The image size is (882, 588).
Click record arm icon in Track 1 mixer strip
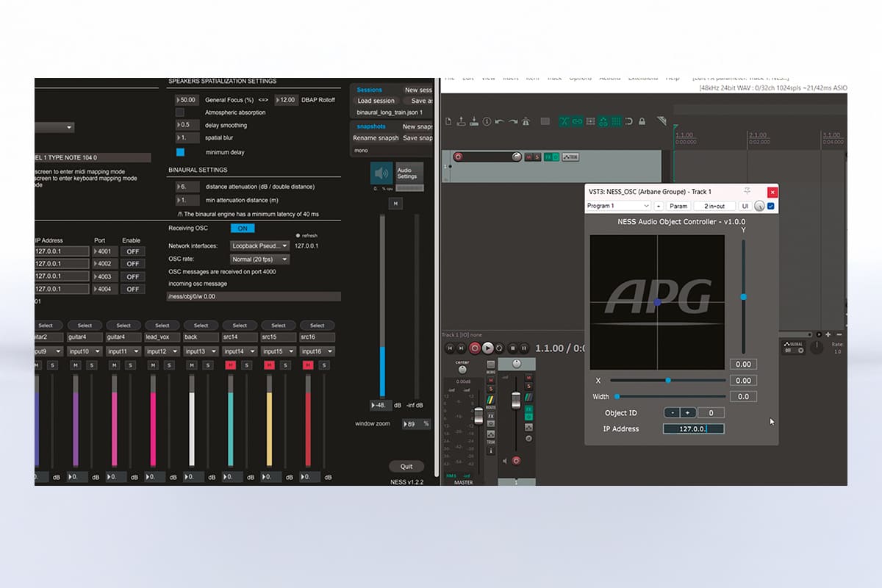point(516,460)
